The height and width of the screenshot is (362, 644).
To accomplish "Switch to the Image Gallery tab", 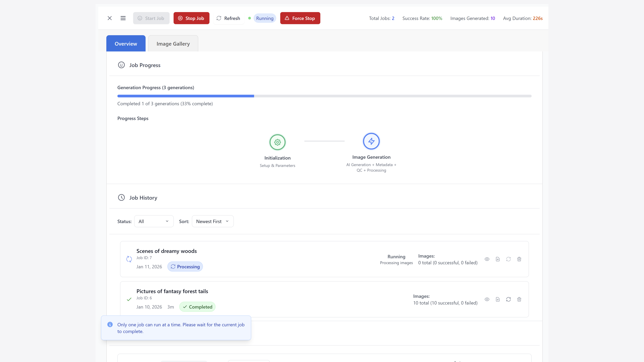I will (x=173, y=44).
